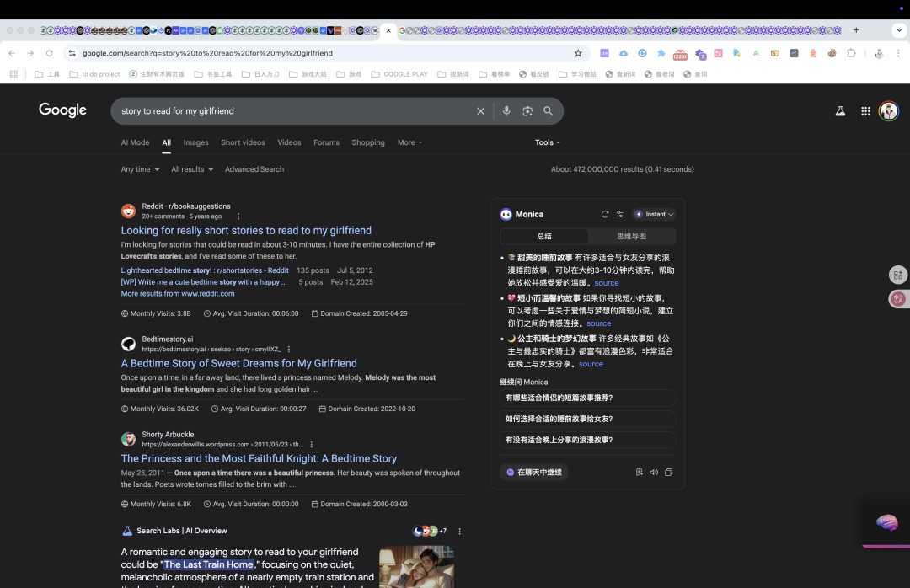Reload the page with the refresh icon

[50, 53]
